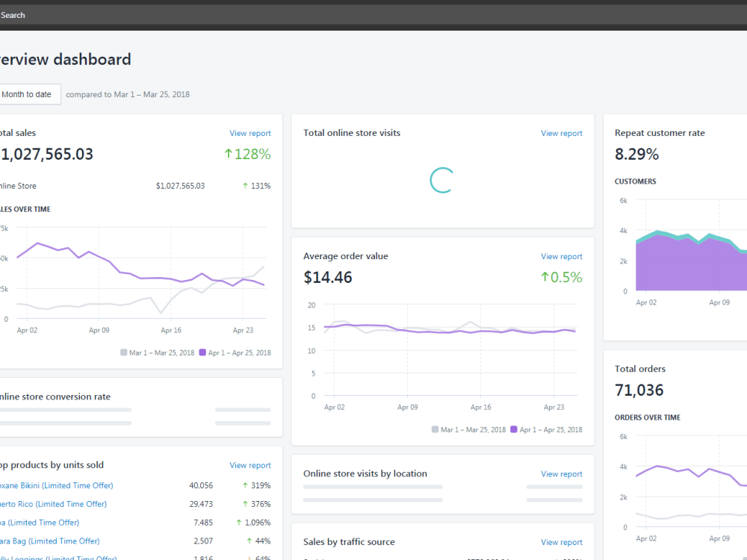
Task: Open the product link in the 7,485 units row
Action: (40, 523)
